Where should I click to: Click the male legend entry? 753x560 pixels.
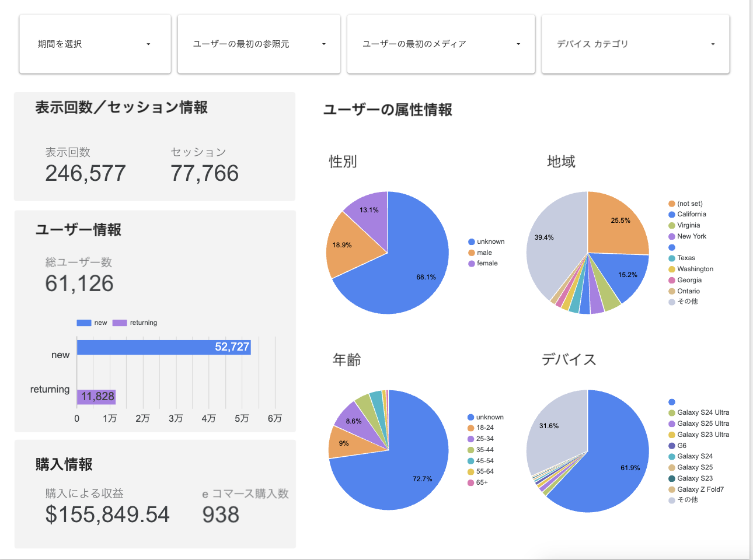click(480, 253)
